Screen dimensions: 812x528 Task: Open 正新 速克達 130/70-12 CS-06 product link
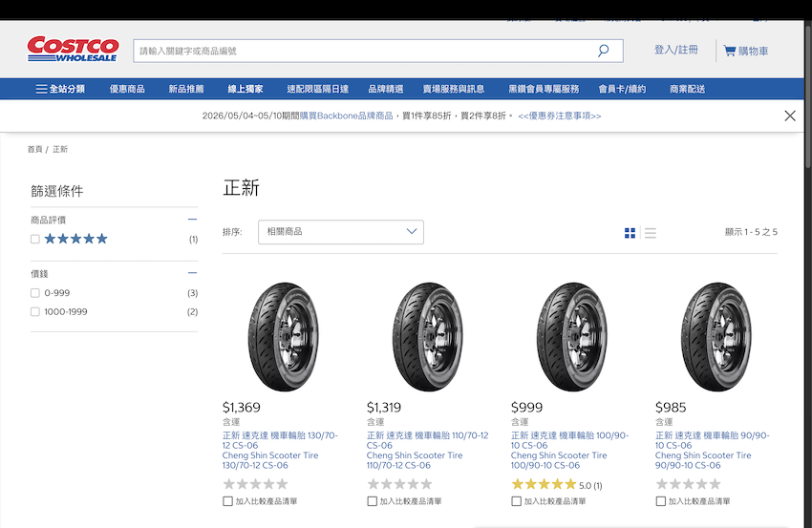click(280, 451)
